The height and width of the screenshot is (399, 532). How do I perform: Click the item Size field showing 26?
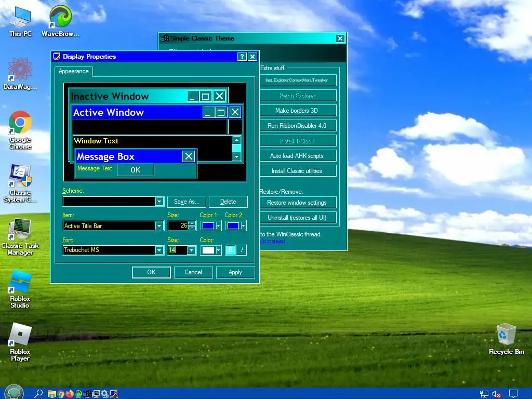(x=178, y=226)
